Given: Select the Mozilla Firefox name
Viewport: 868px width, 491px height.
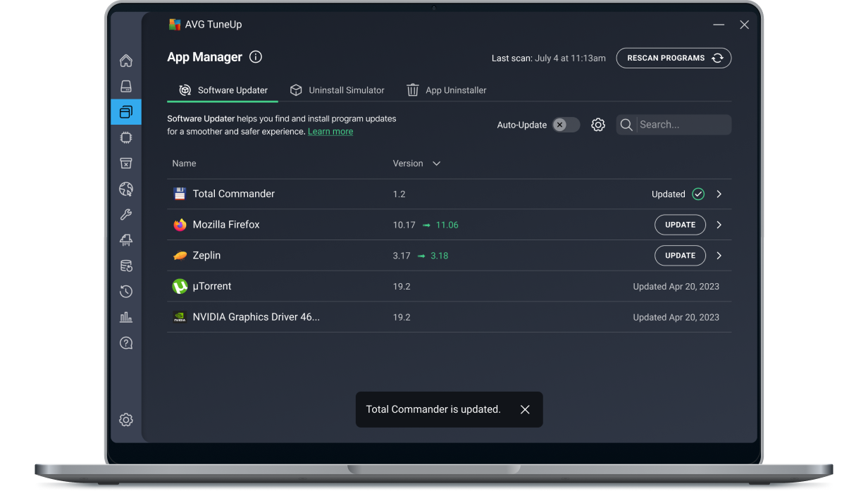Looking at the screenshot, I should pyautogui.click(x=226, y=225).
